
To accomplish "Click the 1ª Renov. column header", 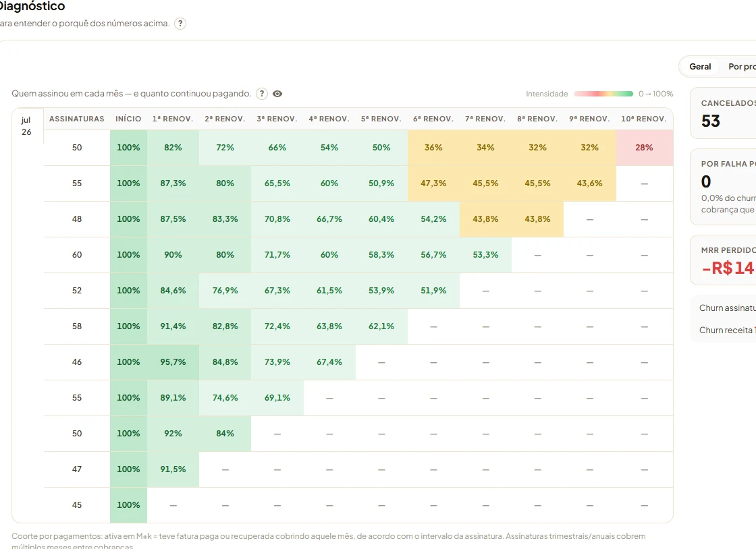I will [173, 119].
